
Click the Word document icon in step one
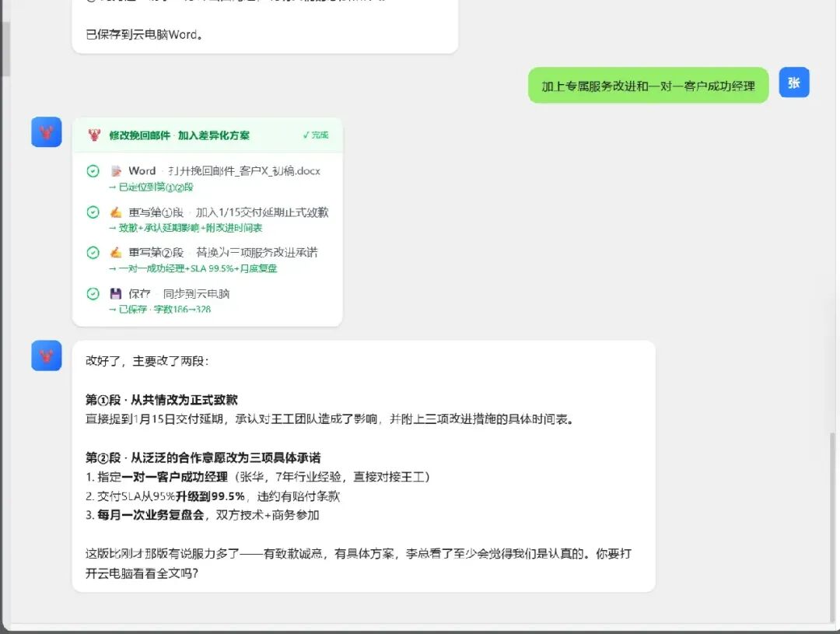click(116, 171)
